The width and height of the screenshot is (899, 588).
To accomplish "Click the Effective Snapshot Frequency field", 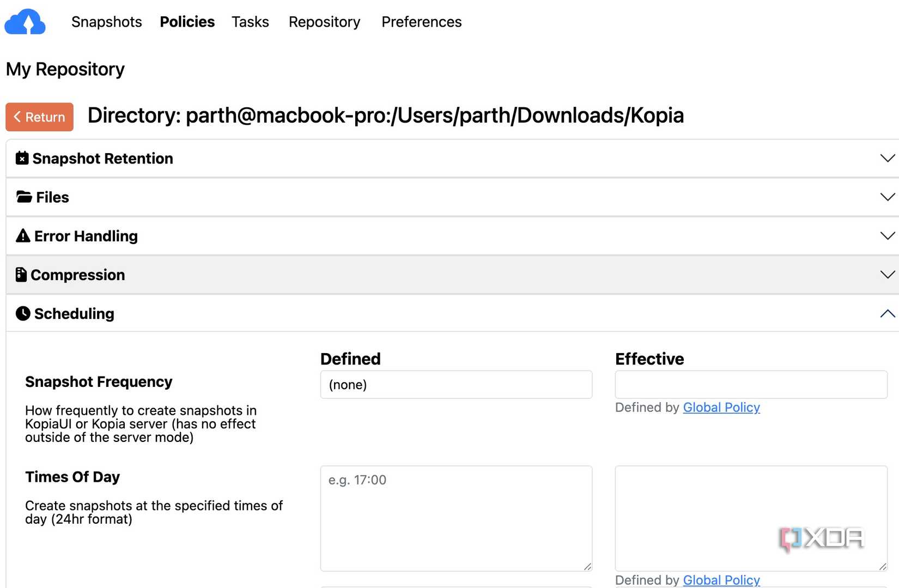I will [x=751, y=385].
